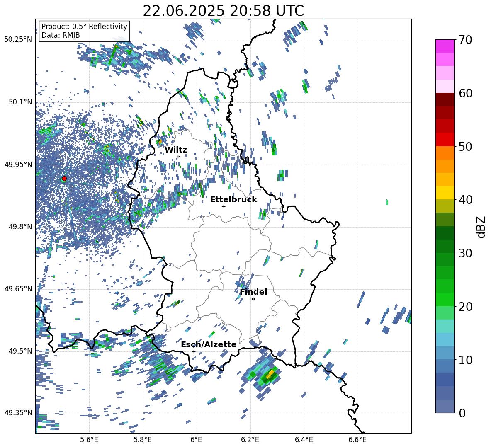Click the cross marker below Findel
The width and height of the screenshot is (491, 448).
click(x=253, y=299)
